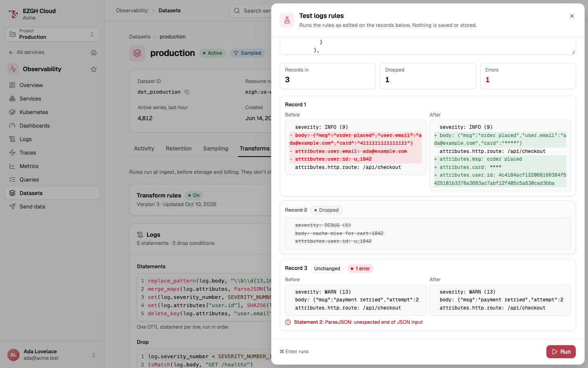The height and width of the screenshot is (368, 588).
Task: Open Services in the sidebar
Action: click(52, 99)
